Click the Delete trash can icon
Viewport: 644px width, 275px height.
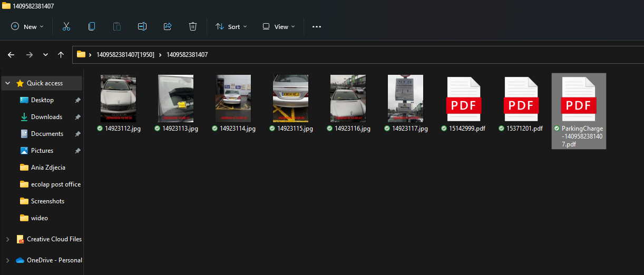(193, 26)
